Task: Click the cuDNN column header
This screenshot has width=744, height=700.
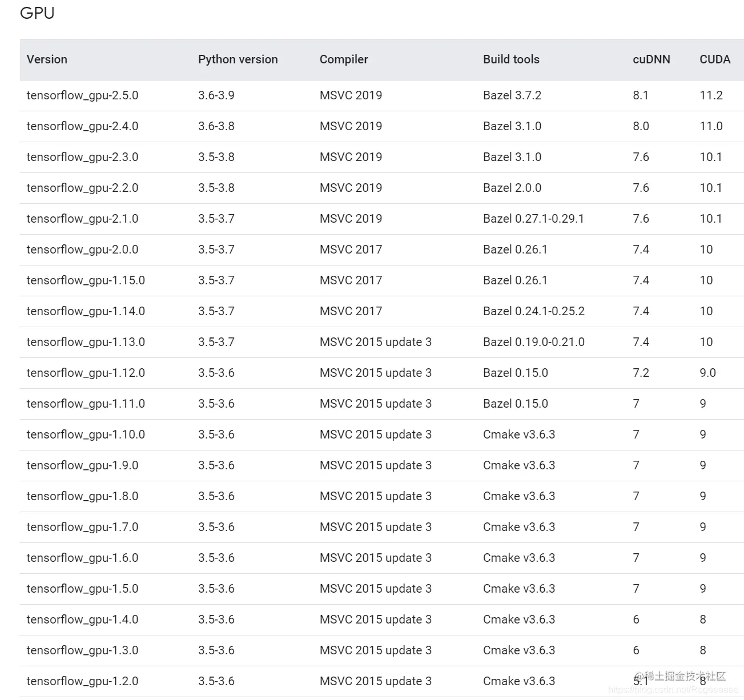Action: [651, 59]
